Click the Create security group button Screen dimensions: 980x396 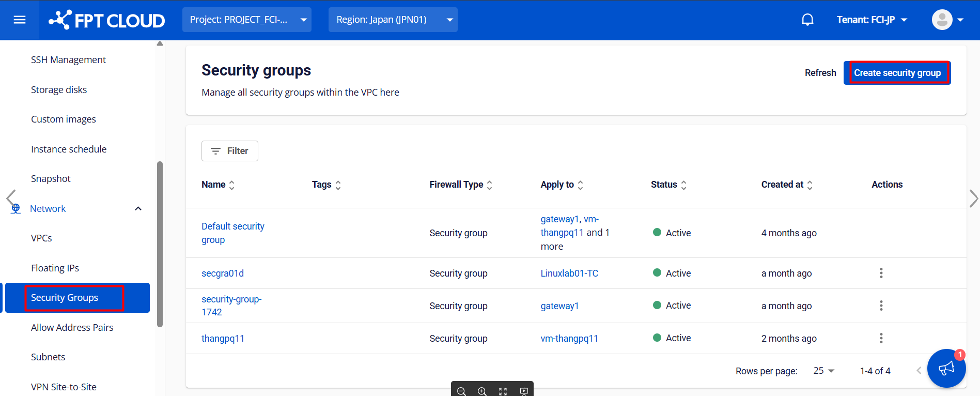coord(897,73)
